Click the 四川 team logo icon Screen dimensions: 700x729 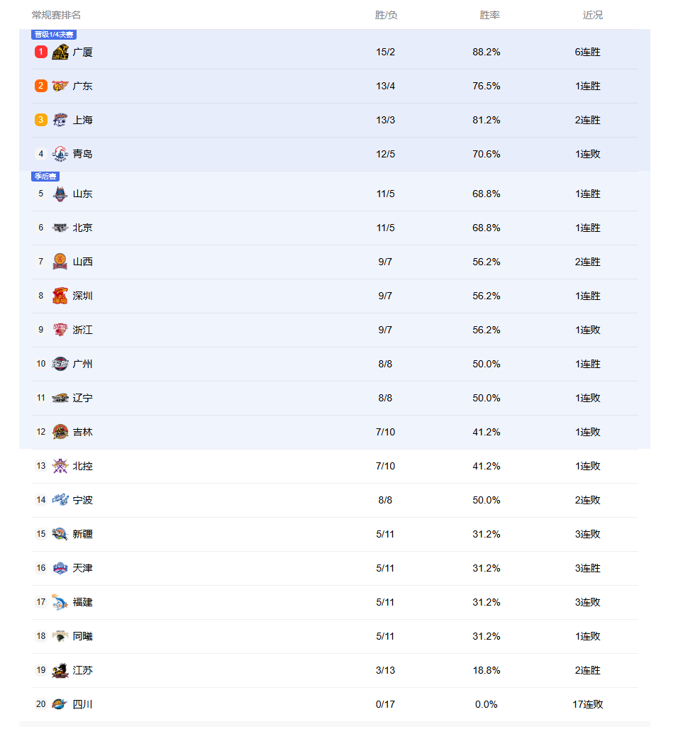pos(60,704)
